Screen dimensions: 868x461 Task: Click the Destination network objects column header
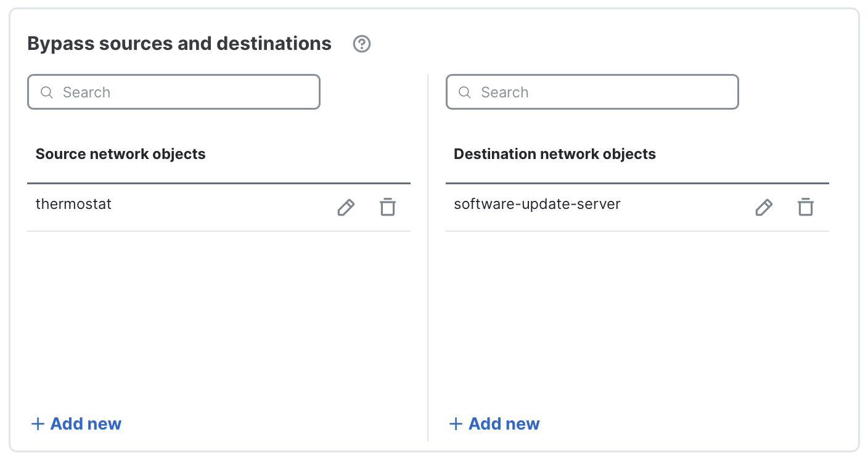pos(555,154)
